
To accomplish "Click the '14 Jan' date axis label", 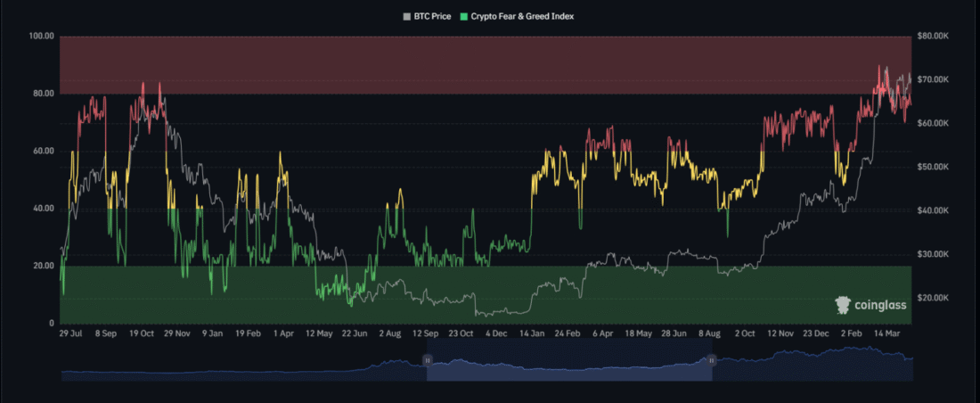I will point(533,333).
